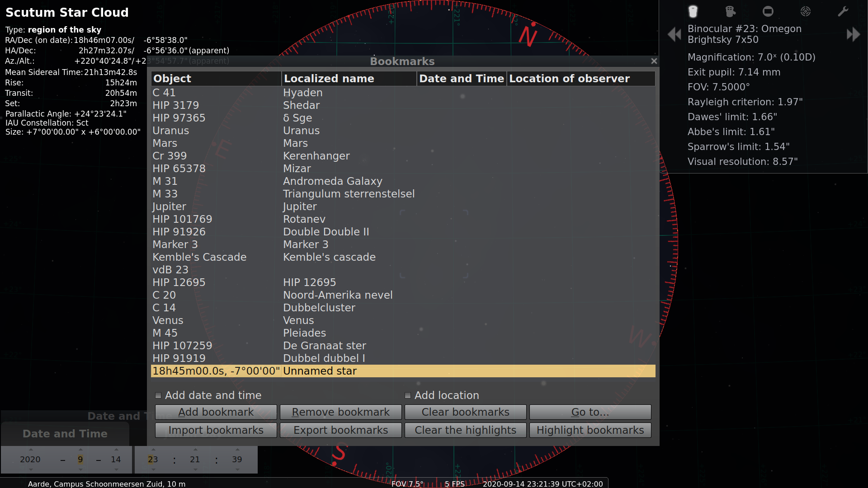
Task: Sort by the Localized name column header
Action: 349,79
